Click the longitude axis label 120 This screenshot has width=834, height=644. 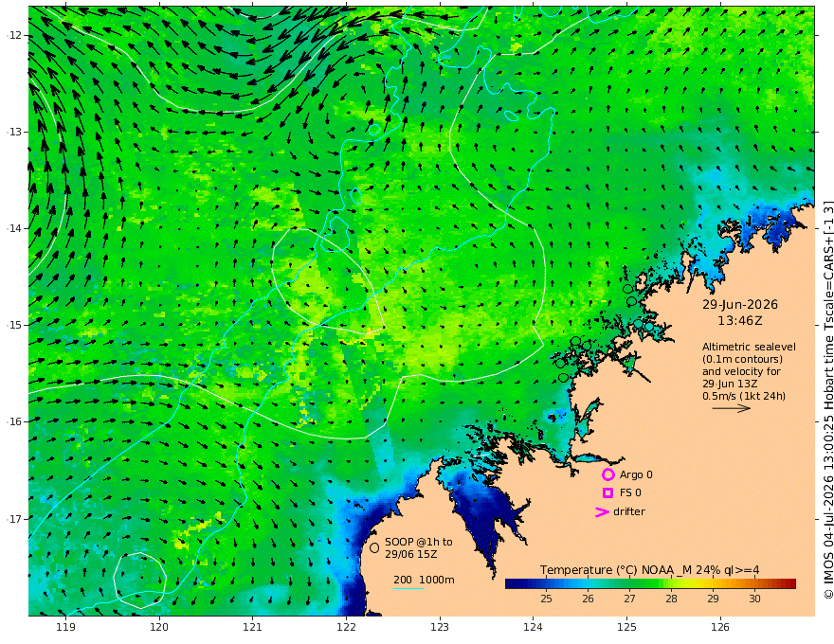click(159, 627)
